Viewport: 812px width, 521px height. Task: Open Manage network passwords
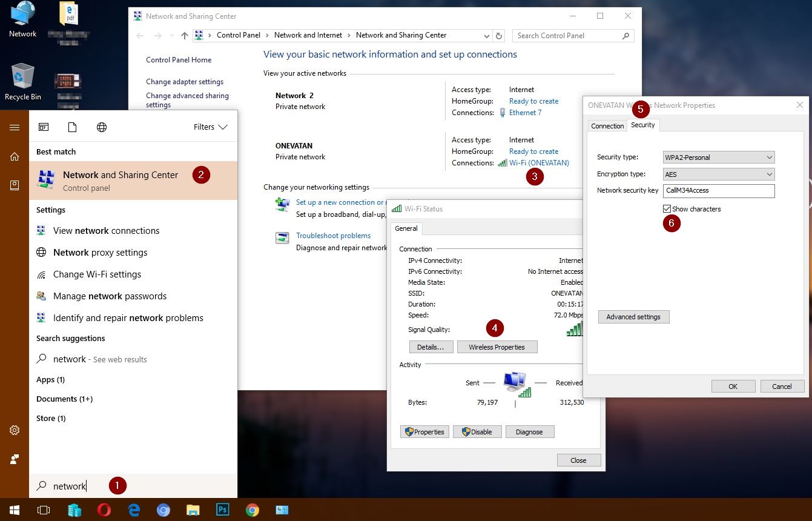[133, 296]
